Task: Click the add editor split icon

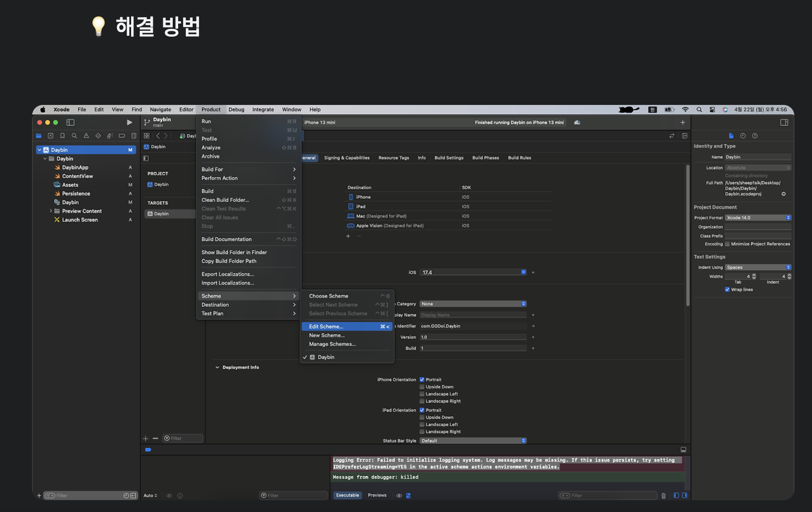Action: click(685, 136)
